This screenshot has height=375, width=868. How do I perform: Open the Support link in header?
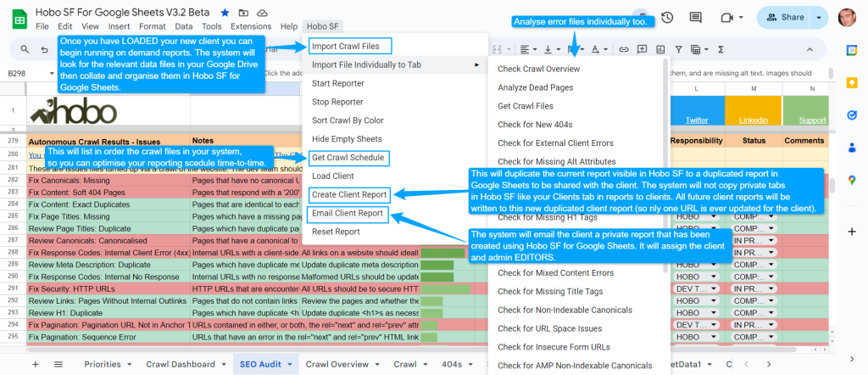(813, 120)
